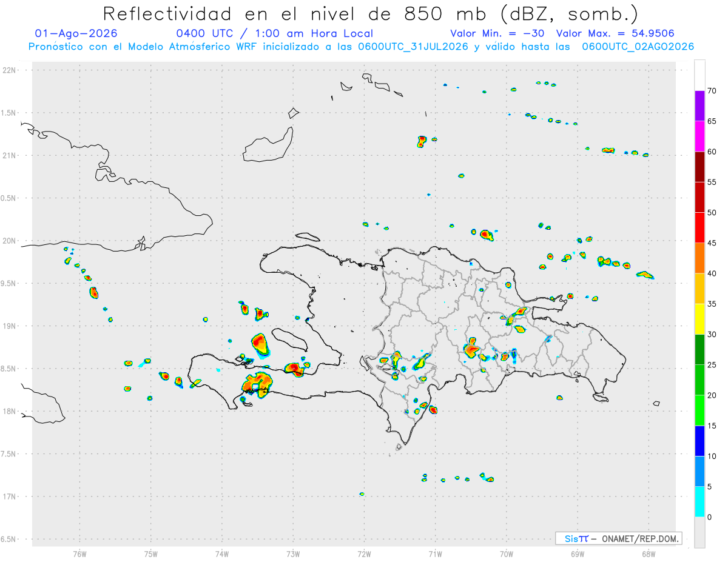Click the '68W' longitude label

(649, 554)
